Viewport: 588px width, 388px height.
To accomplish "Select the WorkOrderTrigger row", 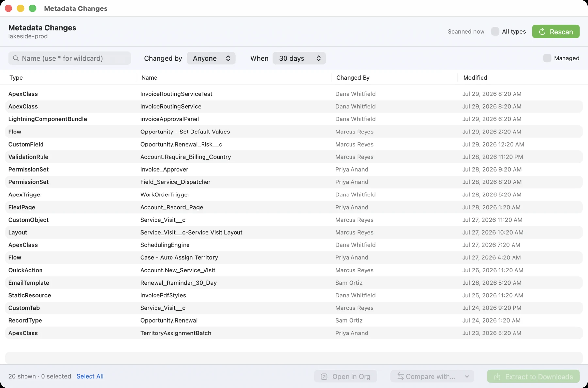I will 294,195.
